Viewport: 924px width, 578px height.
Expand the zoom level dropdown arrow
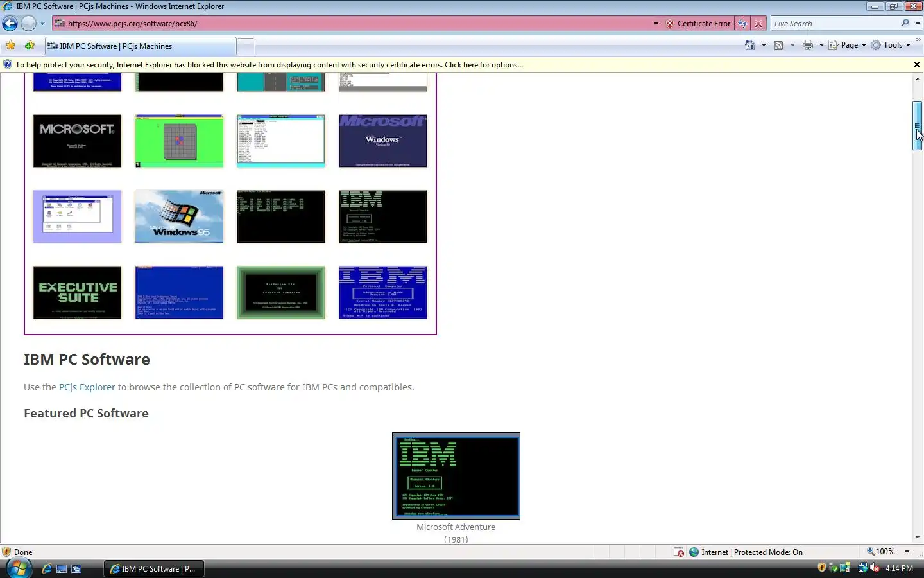coord(907,552)
